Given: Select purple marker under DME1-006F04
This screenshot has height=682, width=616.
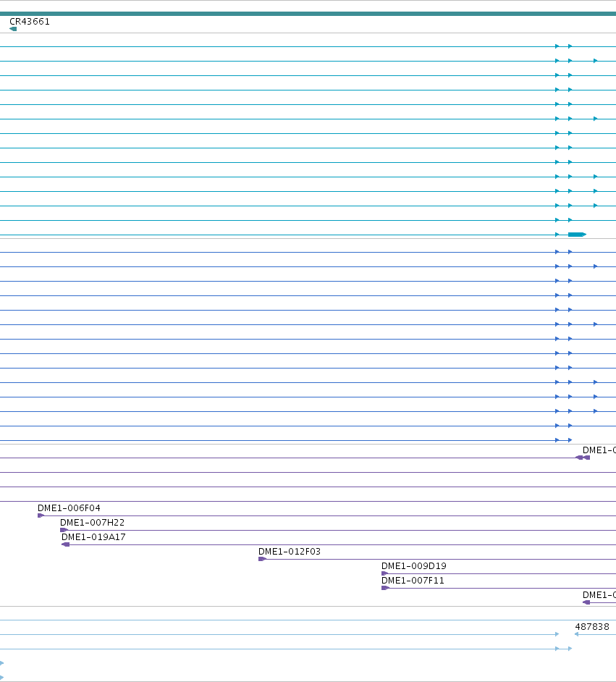Looking at the screenshot, I should point(41,515).
